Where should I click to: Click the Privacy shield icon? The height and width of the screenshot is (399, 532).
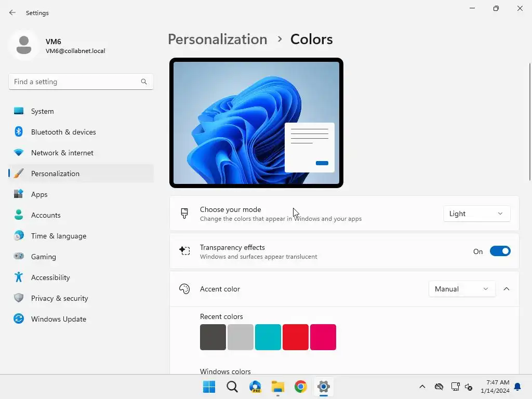[x=19, y=298]
